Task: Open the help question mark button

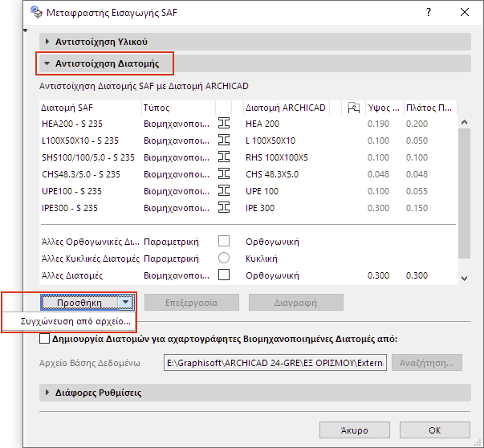Action: coord(429,12)
